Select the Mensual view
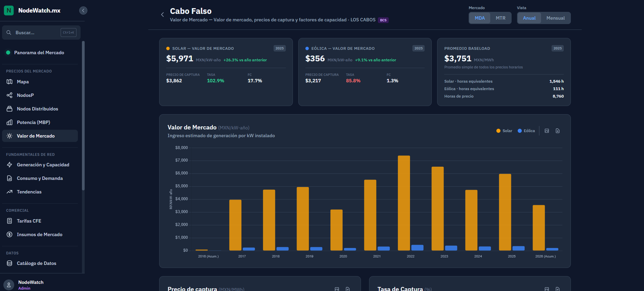The width and height of the screenshot is (644, 291). pyautogui.click(x=556, y=18)
